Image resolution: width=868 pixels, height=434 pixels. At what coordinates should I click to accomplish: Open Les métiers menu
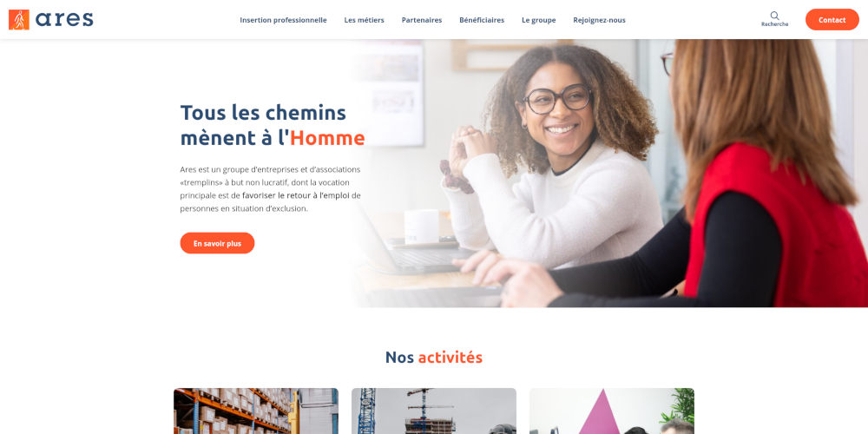[x=365, y=20]
